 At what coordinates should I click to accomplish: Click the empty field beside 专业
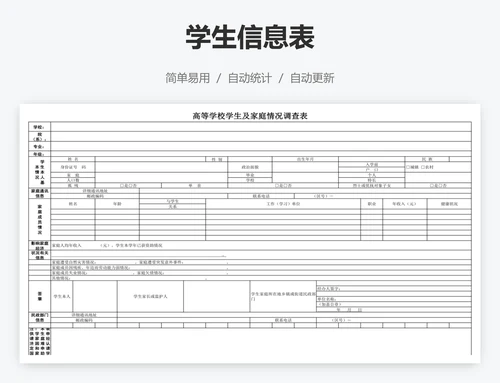click(x=261, y=146)
